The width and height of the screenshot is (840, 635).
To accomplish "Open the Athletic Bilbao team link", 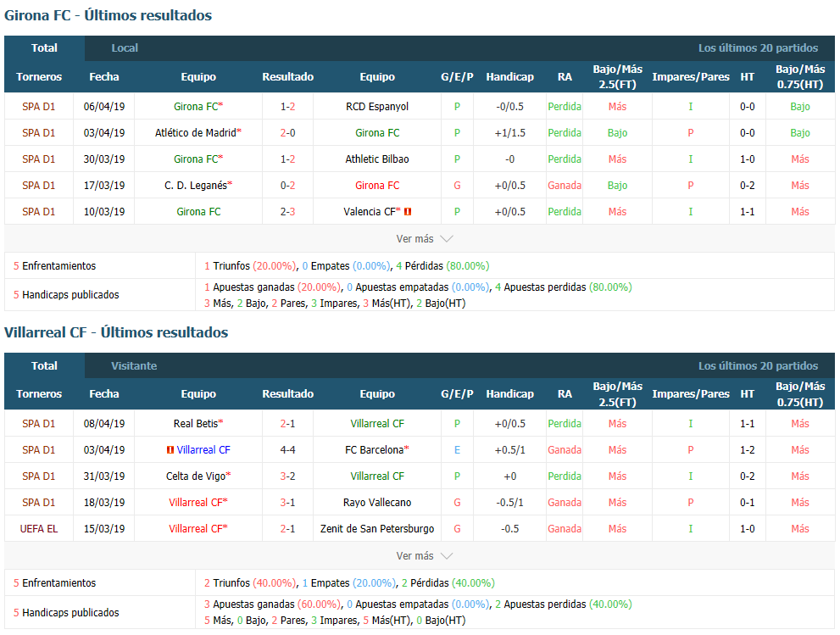I will click(377, 159).
